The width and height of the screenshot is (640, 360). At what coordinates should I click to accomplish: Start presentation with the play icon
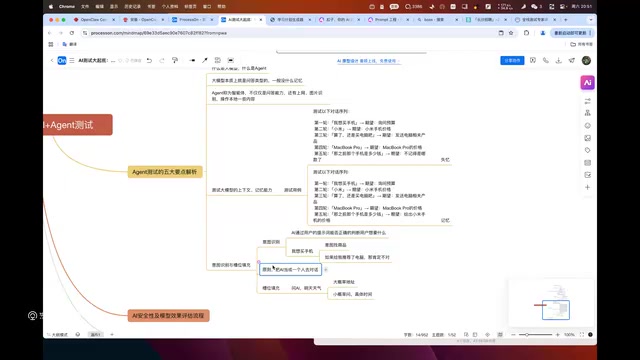click(x=533, y=60)
